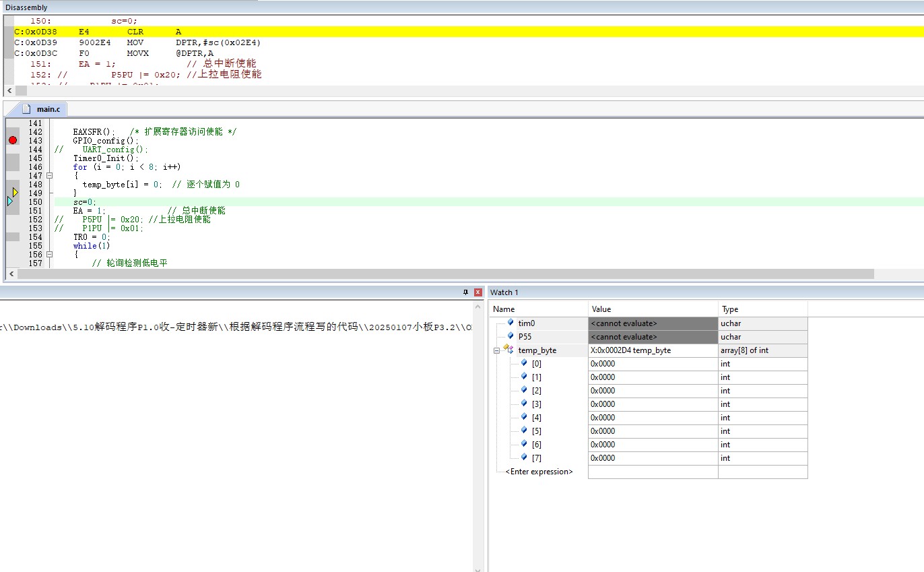Collapse the temp_byte array tree node

click(x=496, y=350)
